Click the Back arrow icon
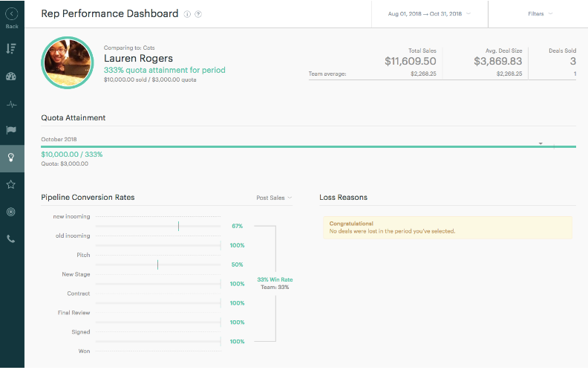This screenshot has height=370, width=588. 12,14
